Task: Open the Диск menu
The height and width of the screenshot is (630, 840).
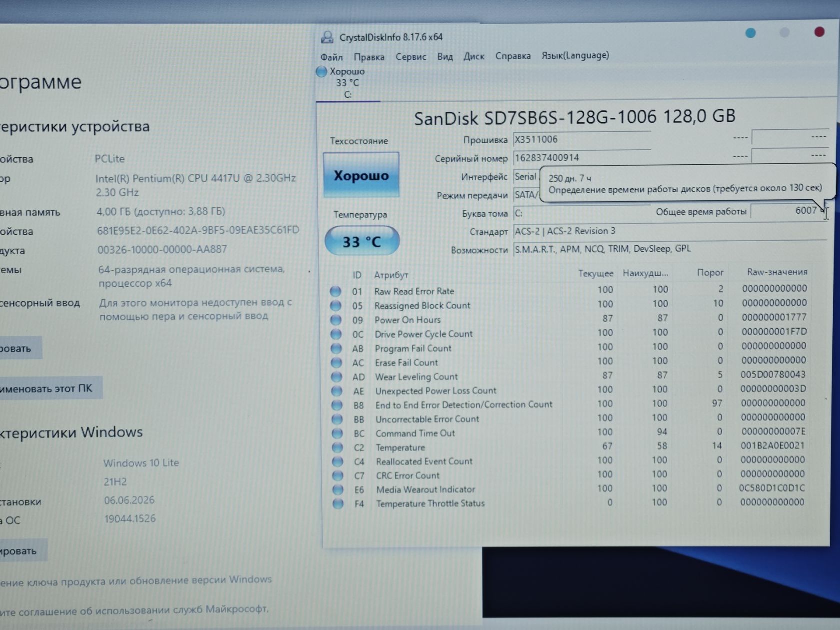Action: 474,56
